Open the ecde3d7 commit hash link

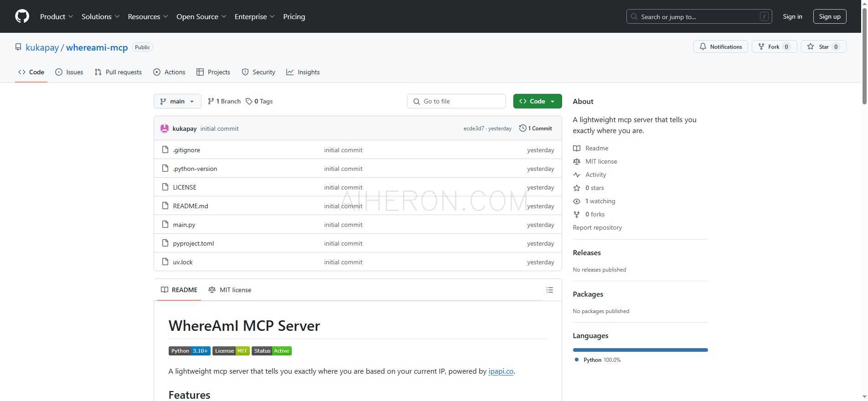tap(474, 129)
